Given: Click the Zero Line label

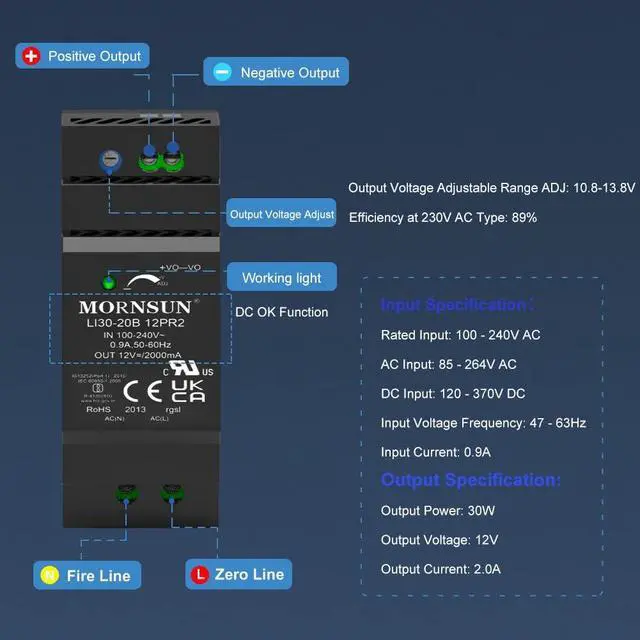Looking at the screenshot, I should [x=239, y=574].
